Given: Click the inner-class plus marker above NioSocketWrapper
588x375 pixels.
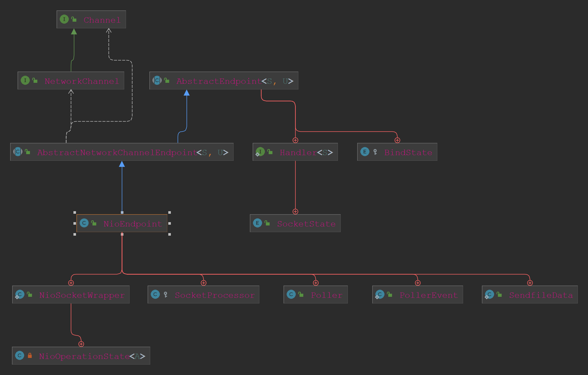Looking at the screenshot, I should point(71,283).
